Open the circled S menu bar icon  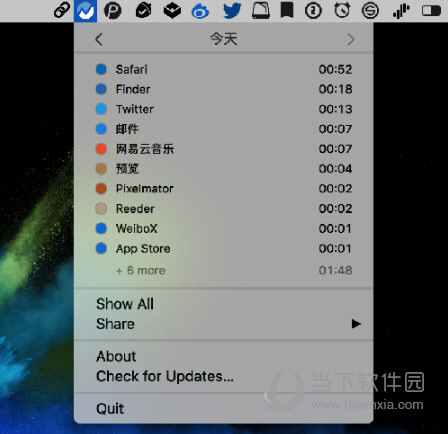coord(370,11)
